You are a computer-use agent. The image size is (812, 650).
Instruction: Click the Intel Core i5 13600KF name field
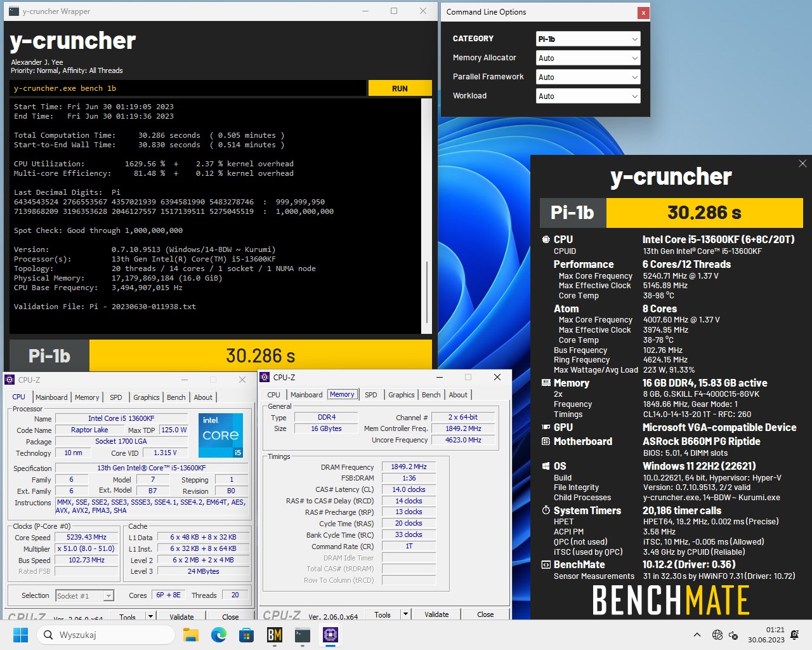point(121,418)
